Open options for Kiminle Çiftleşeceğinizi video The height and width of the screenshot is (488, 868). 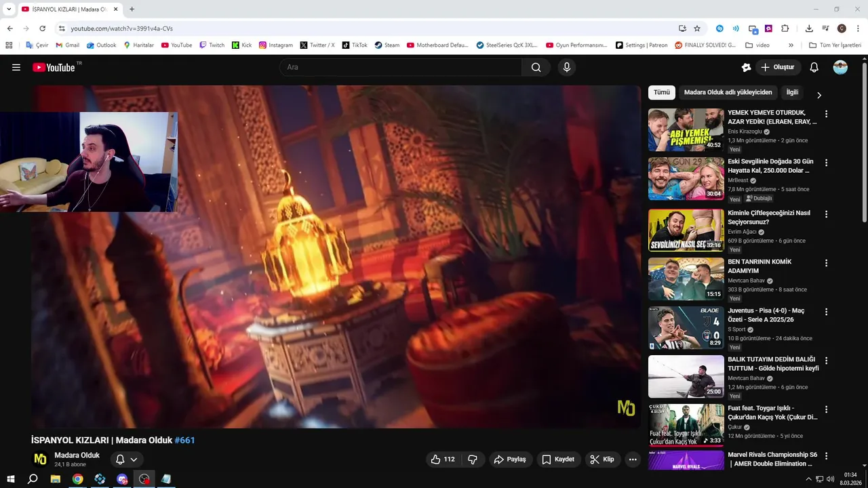pyautogui.click(x=826, y=214)
